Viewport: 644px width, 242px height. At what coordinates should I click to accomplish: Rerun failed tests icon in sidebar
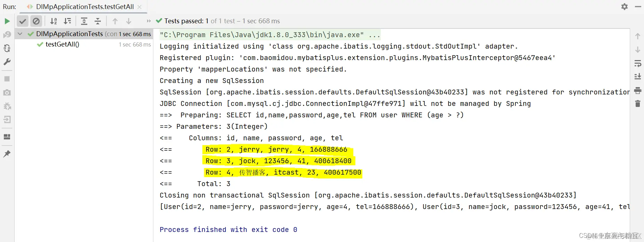coord(7,35)
